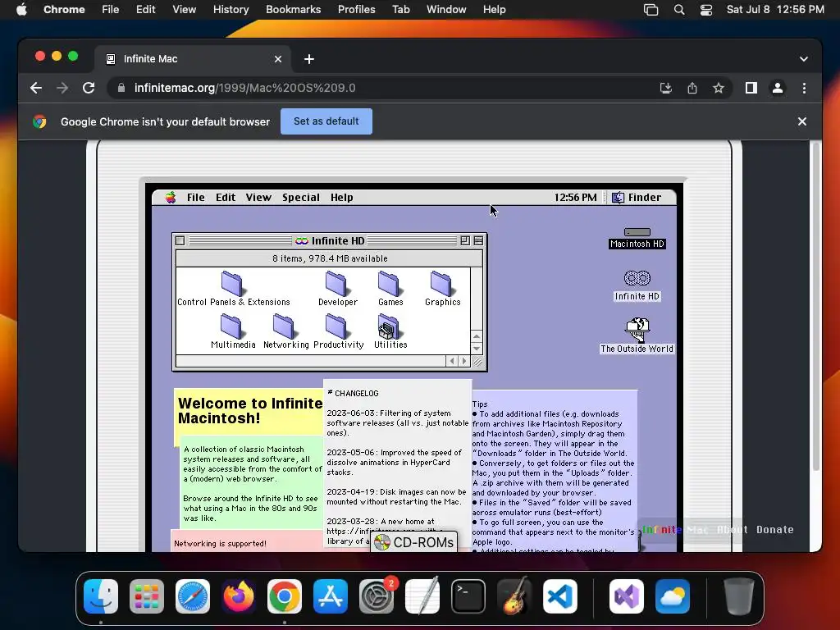Bookmark this page with the star icon
840x630 pixels.
tap(719, 88)
